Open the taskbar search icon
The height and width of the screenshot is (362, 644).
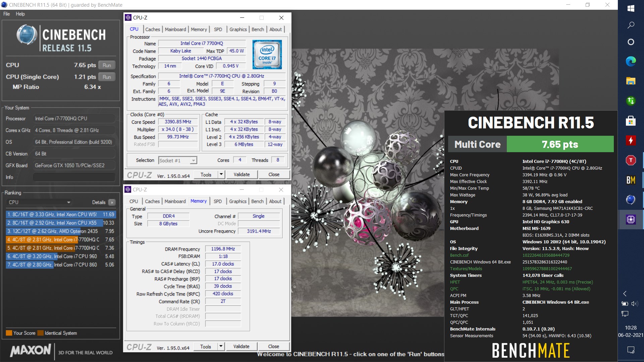[631, 25]
